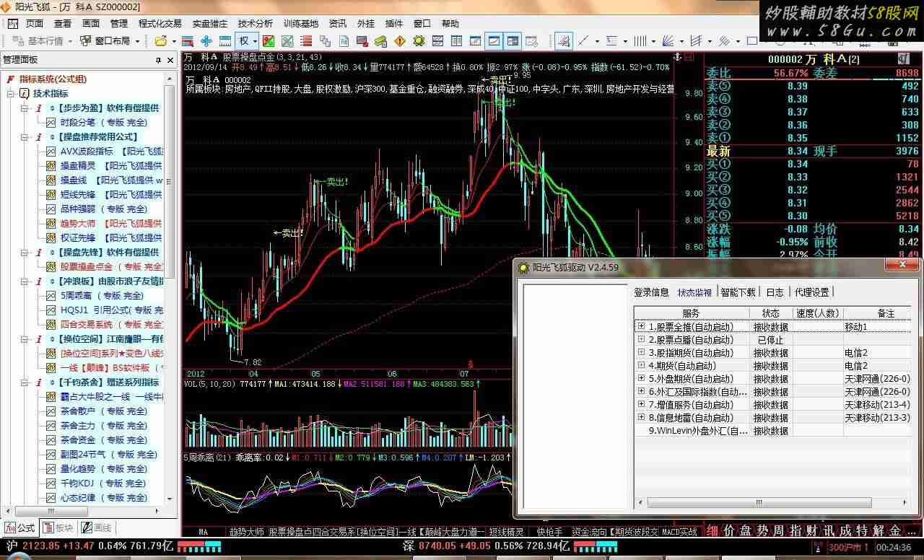Open the 训练基地 menu

[x=301, y=24]
